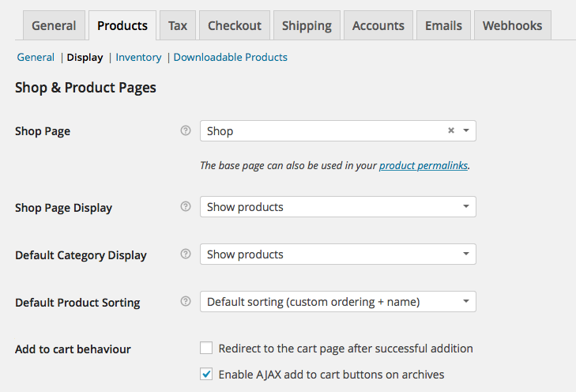Click help icon beside Default Category Display
Screen dimensions: 576x392
tap(186, 254)
